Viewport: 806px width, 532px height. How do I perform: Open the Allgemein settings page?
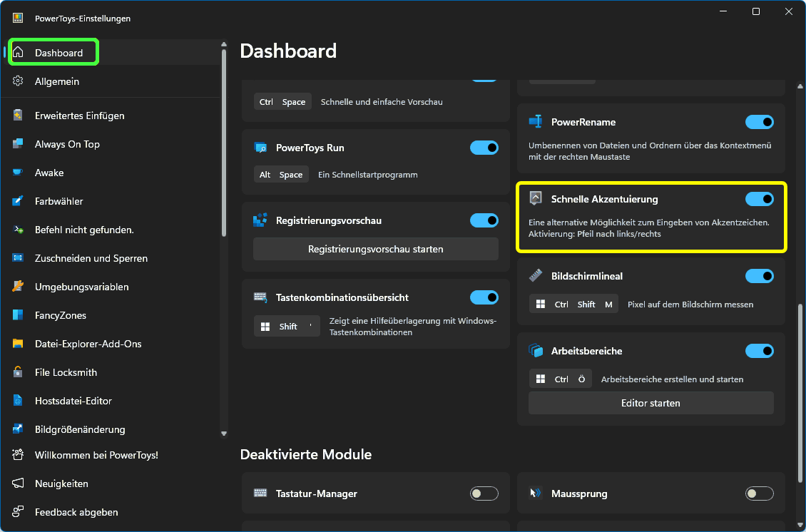coord(57,81)
